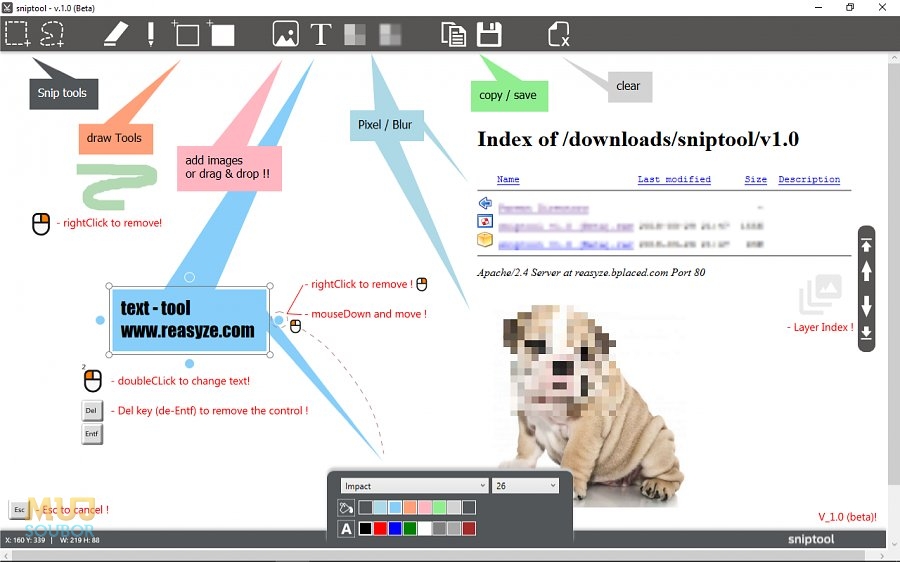Image resolution: width=900 pixels, height=562 pixels.
Task: Click the sniptool label in status bar
Action: point(810,539)
